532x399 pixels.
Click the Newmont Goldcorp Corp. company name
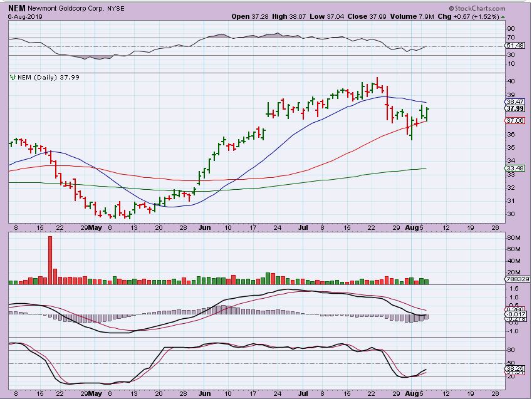[66, 9]
